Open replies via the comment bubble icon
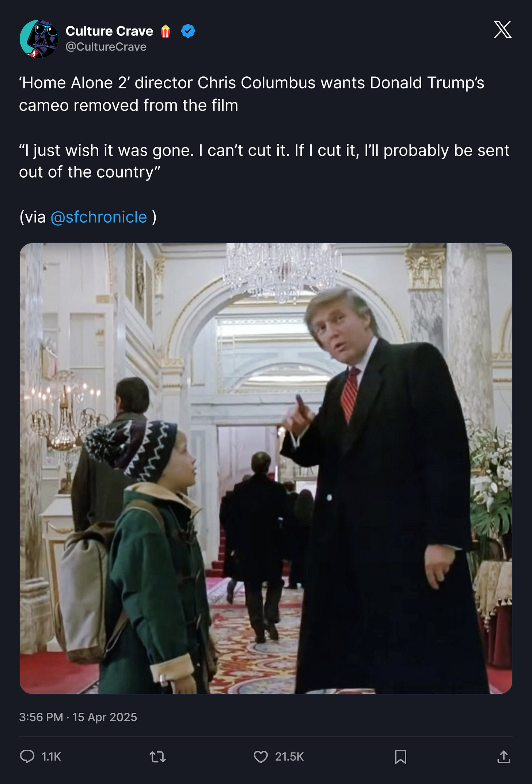The image size is (532, 784). click(x=27, y=756)
